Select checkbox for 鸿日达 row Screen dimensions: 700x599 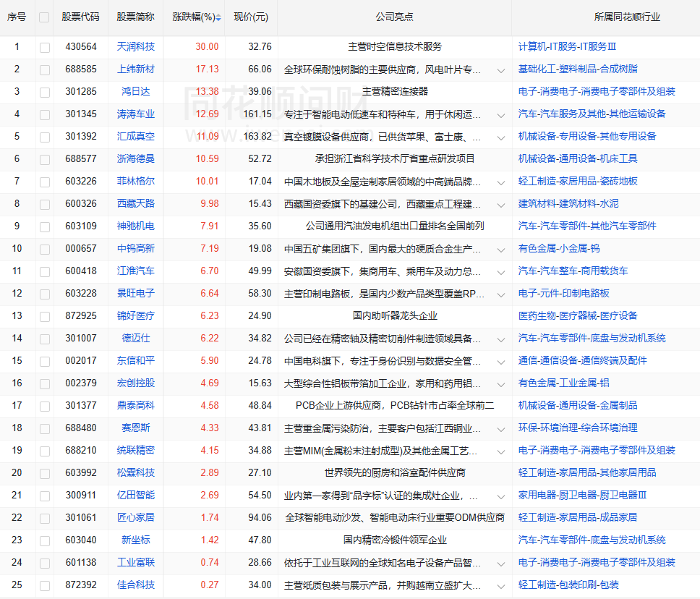pos(45,92)
